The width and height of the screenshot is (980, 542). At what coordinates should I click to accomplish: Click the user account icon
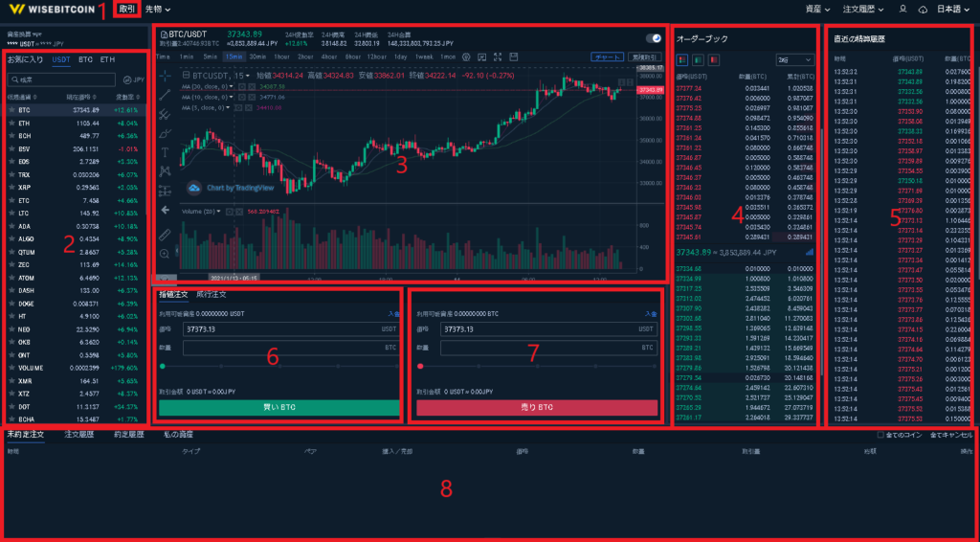coord(902,10)
